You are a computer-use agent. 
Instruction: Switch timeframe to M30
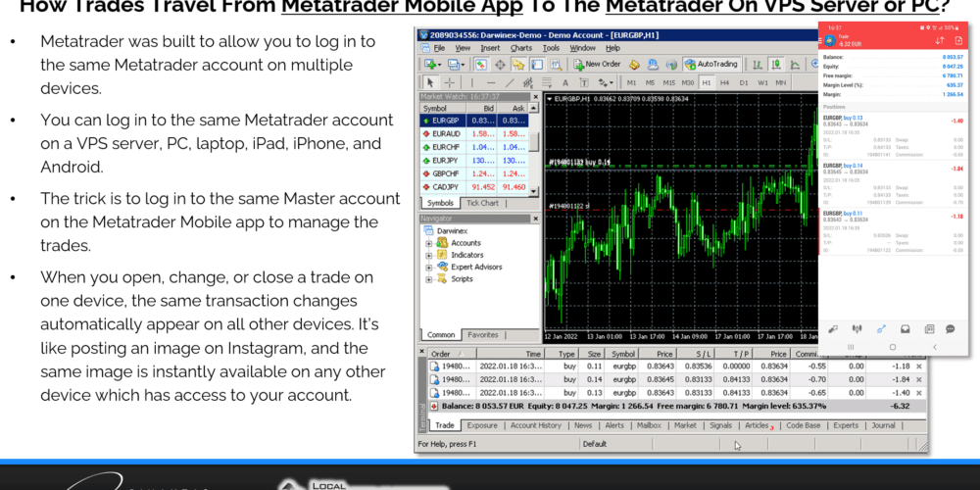pyautogui.click(x=688, y=82)
